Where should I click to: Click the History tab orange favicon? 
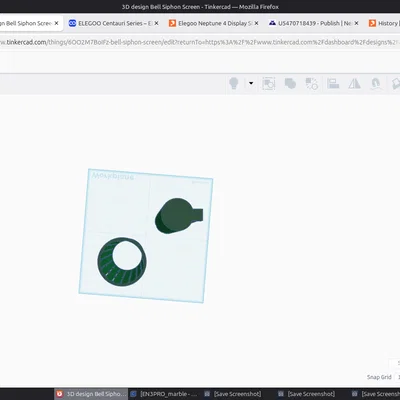(x=372, y=23)
